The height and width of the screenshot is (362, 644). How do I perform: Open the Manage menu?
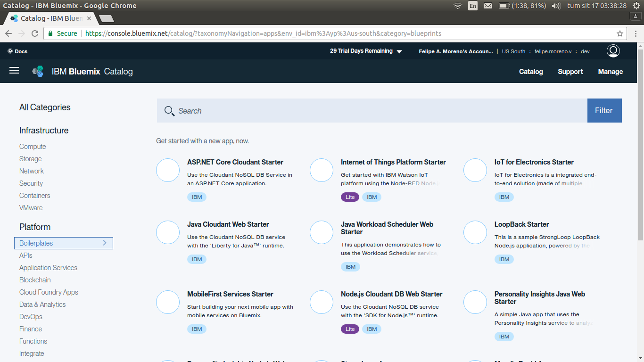tap(611, 72)
